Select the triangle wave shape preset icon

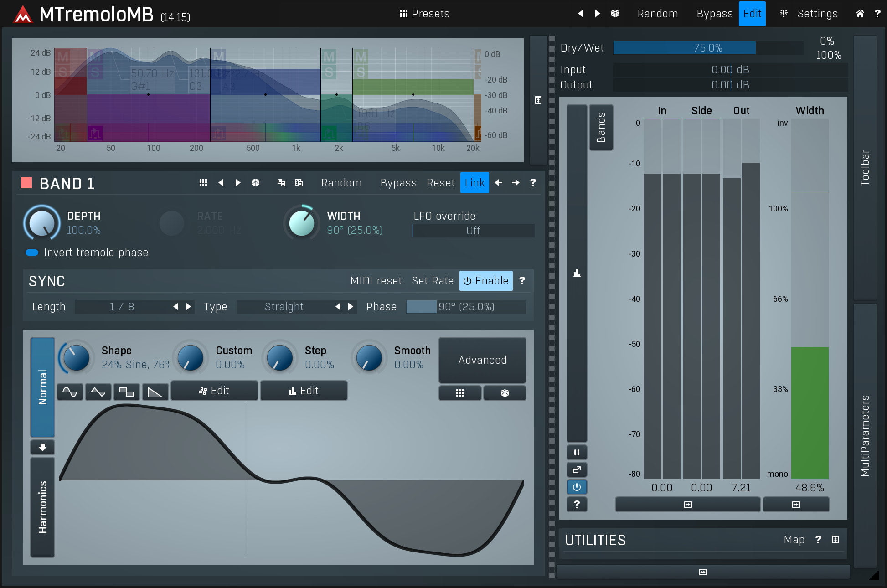click(x=98, y=392)
